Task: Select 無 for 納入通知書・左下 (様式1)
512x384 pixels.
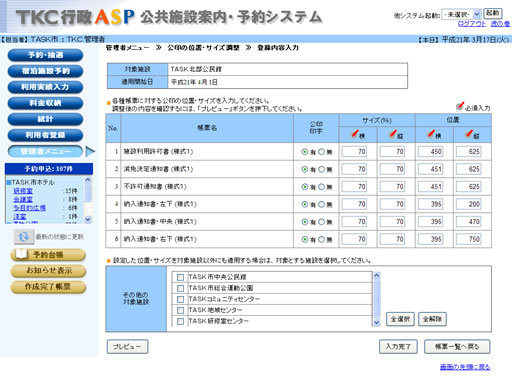Action: coord(321,204)
